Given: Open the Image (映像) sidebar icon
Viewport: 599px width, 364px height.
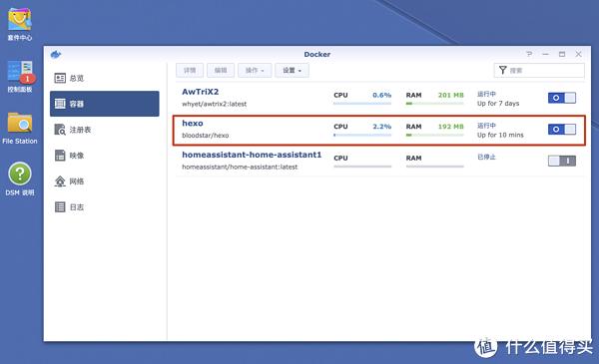Looking at the screenshot, I should (60, 156).
